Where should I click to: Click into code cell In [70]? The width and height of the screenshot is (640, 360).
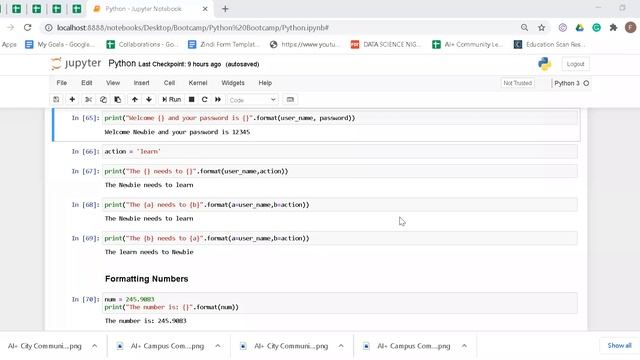[340, 303]
